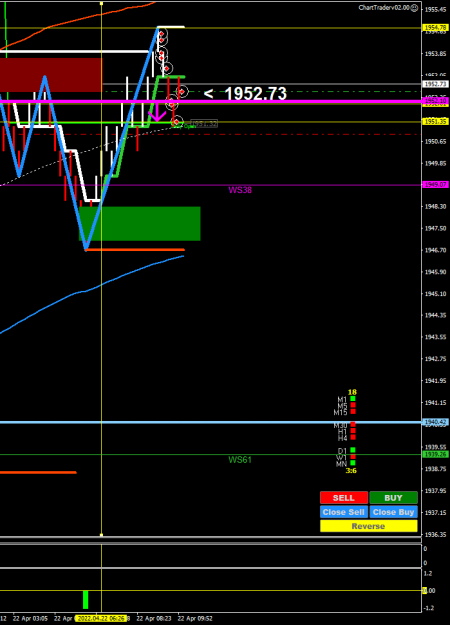The width and height of the screenshot is (450, 625).
Task: Click the red SELL button
Action: pyautogui.click(x=344, y=497)
